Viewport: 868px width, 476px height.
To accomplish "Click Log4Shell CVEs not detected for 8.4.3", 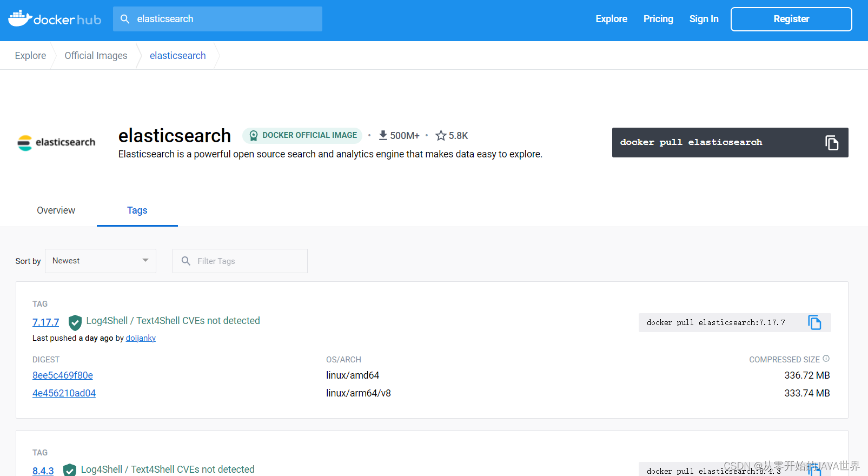I will point(168,470).
